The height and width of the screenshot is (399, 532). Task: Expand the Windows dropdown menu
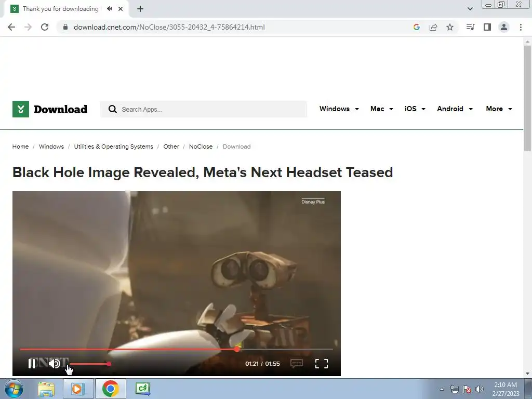click(339, 109)
